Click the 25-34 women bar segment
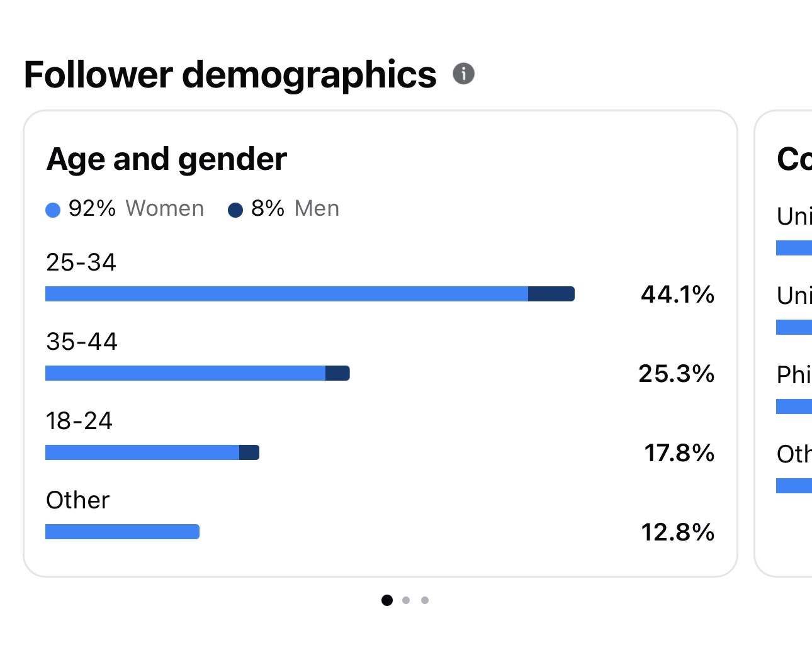 click(x=286, y=294)
